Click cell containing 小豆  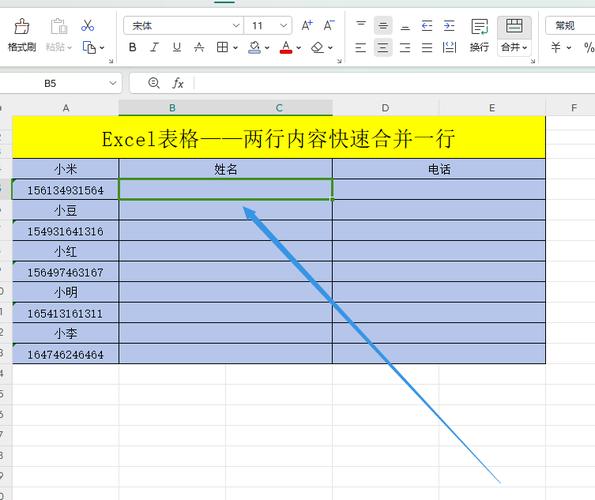point(66,210)
